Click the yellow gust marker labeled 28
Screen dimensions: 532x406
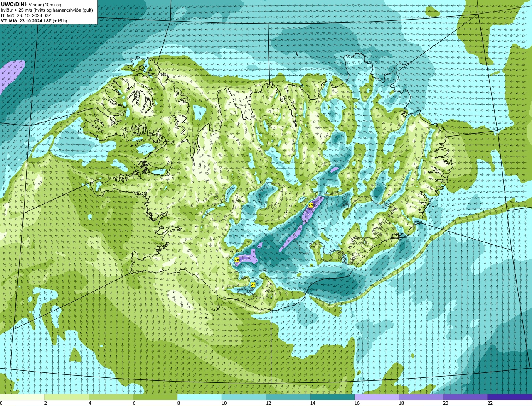237,259
